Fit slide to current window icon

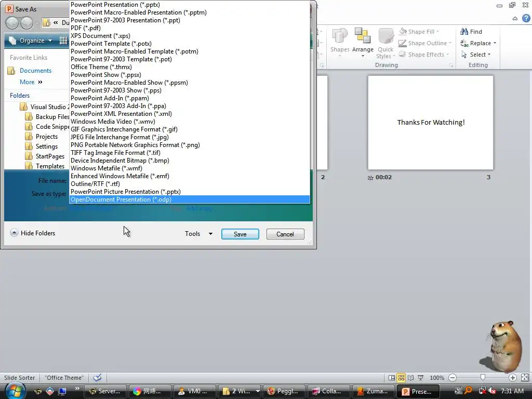[x=525, y=378]
